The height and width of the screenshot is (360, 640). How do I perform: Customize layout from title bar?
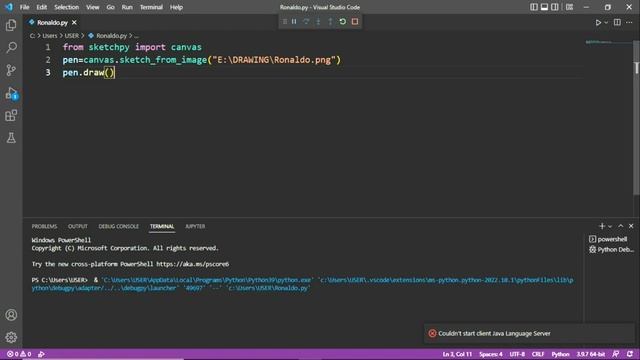coord(569,7)
